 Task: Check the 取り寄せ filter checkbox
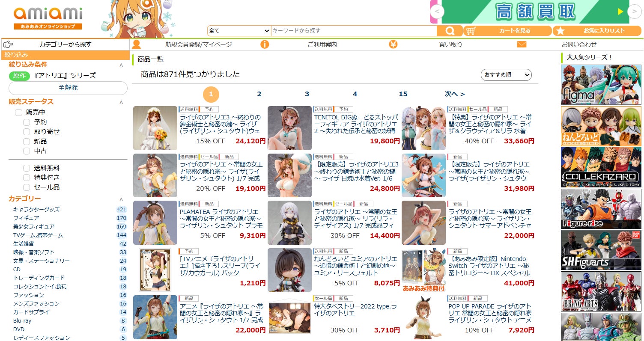click(x=27, y=132)
